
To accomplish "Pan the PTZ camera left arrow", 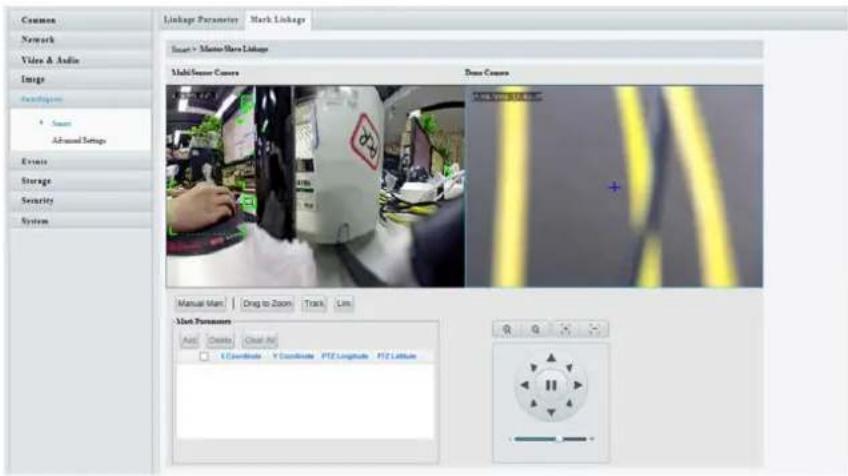I will point(524,385).
